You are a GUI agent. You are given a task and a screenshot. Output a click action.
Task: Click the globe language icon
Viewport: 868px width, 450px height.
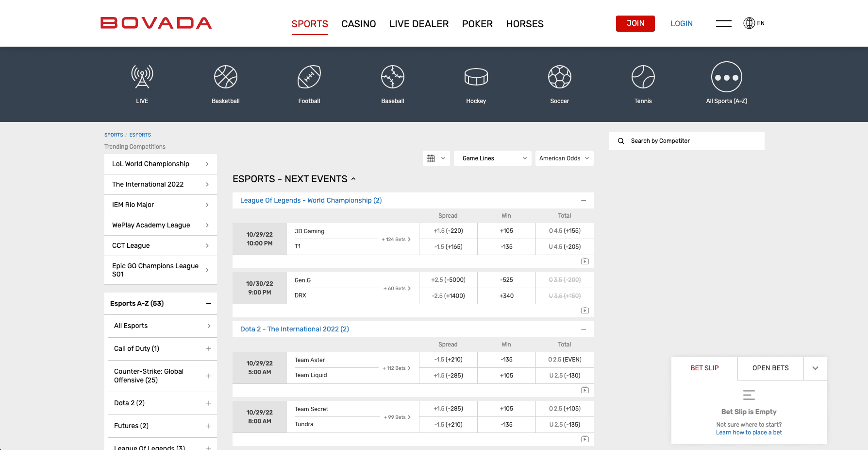pyautogui.click(x=749, y=23)
